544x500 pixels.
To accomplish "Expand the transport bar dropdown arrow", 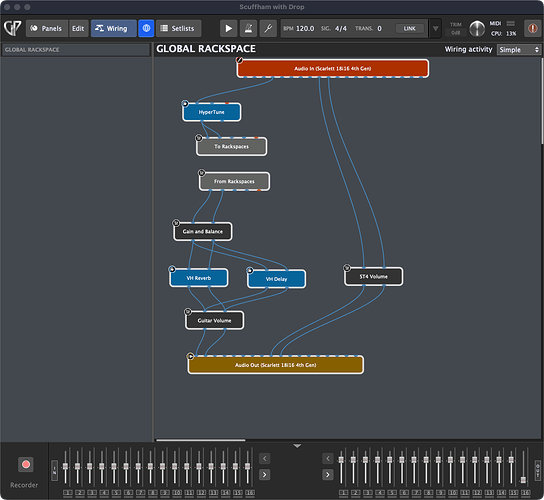I will click(x=435, y=28).
